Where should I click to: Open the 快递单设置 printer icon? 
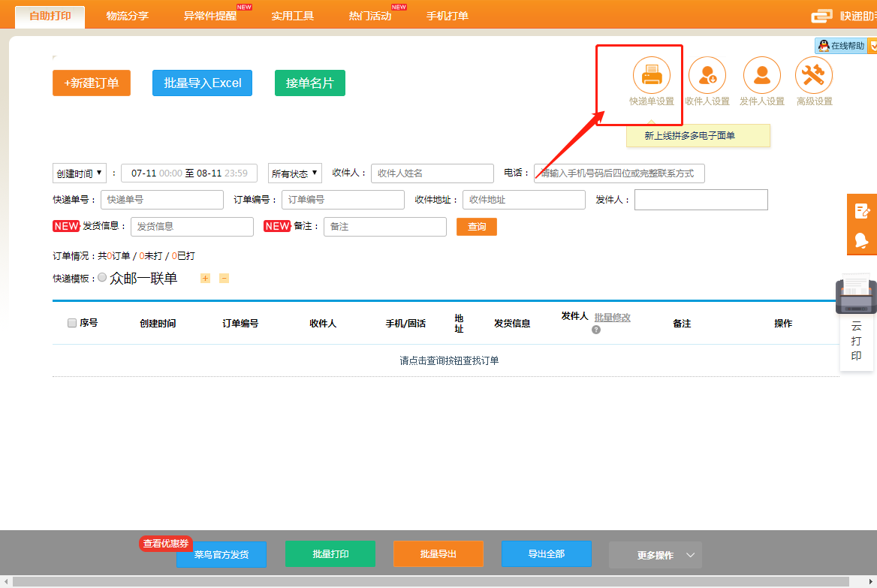coord(651,76)
